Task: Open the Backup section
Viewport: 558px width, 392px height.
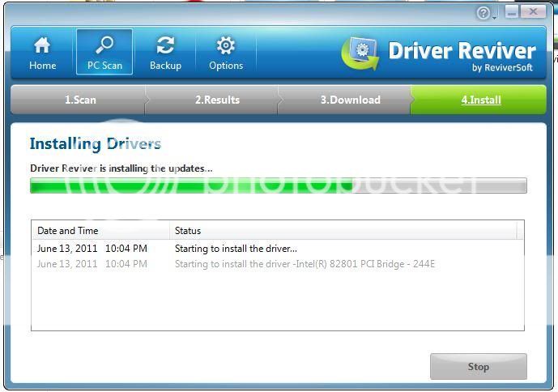Action: 165,53
